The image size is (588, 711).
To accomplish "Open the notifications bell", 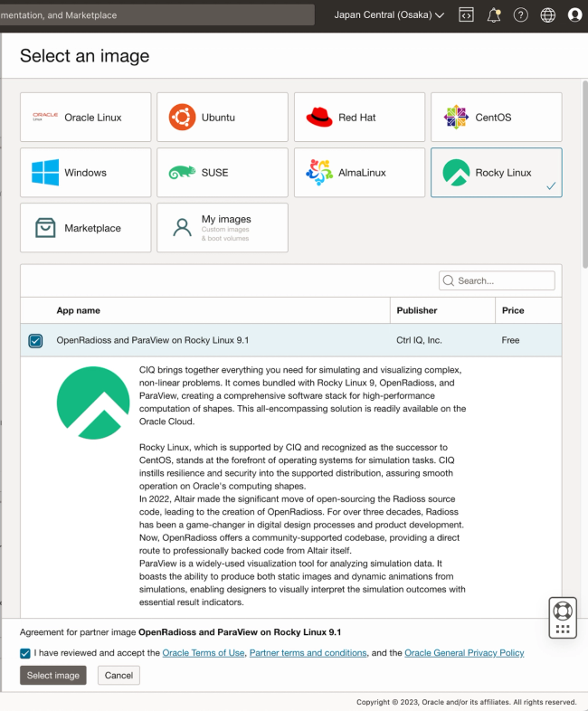I will coord(494,15).
